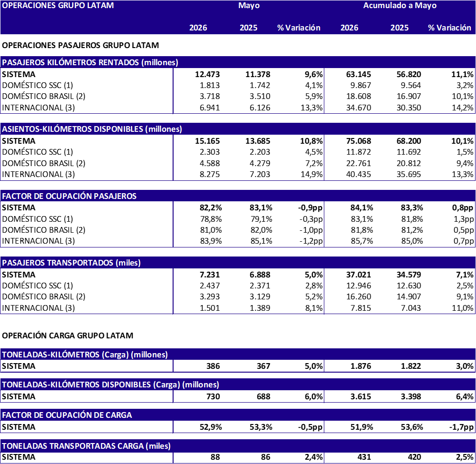Click accumulated cargo tons value 431

(x=364, y=457)
